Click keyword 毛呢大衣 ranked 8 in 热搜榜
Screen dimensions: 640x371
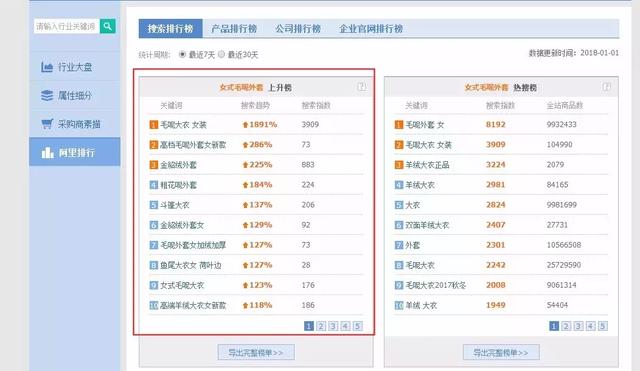pyautogui.click(x=420, y=265)
